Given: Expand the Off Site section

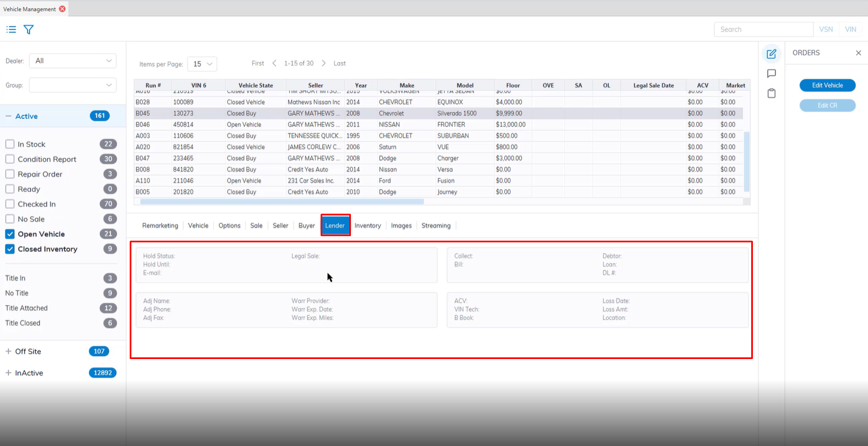Looking at the screenshot, I should point(8,351).
